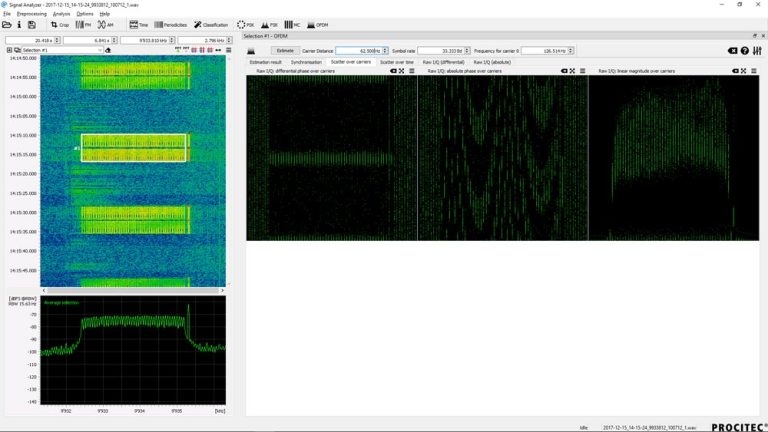
Task: Click the center frequency 9933.810 kHz field
Action: (145, 40)
